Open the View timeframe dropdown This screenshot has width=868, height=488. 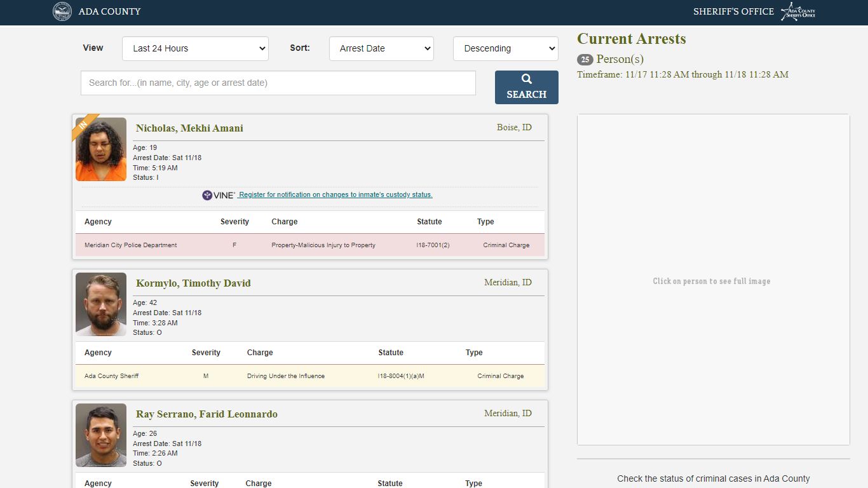click(195, 48)
